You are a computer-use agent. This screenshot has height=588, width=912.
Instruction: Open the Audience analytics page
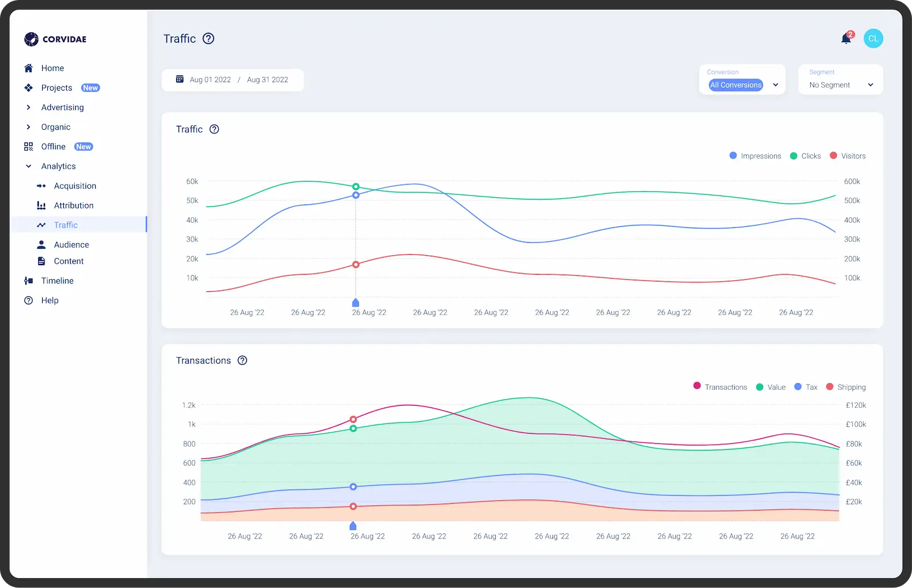point(71,244)
